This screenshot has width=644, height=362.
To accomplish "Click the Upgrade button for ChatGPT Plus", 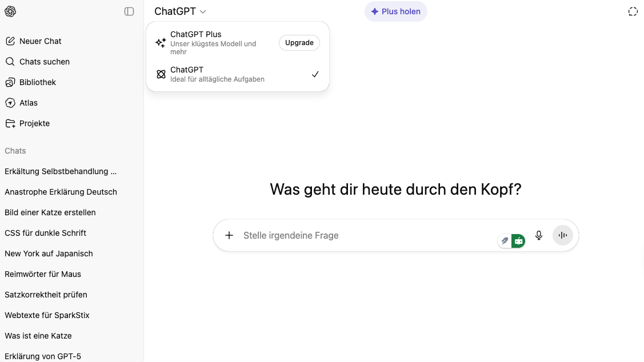I will (x=299, y=42).
